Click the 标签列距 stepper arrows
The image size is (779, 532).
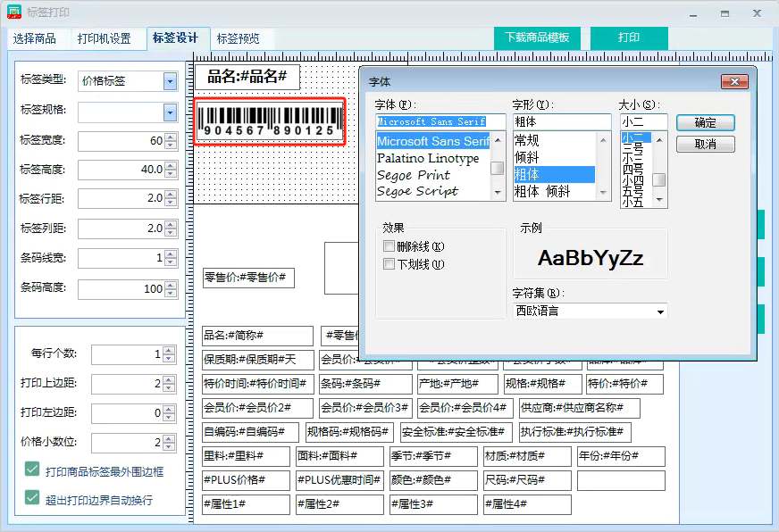click(x=171, y=229)
